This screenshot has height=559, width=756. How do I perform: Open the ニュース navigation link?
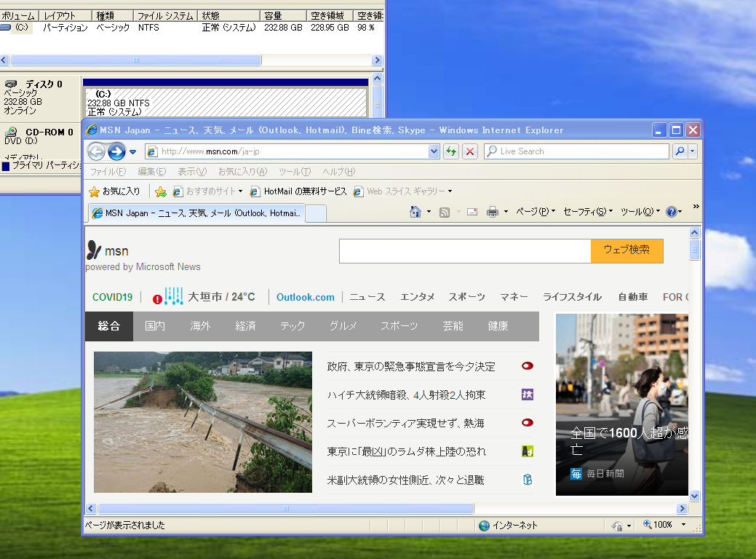[367, 297]
